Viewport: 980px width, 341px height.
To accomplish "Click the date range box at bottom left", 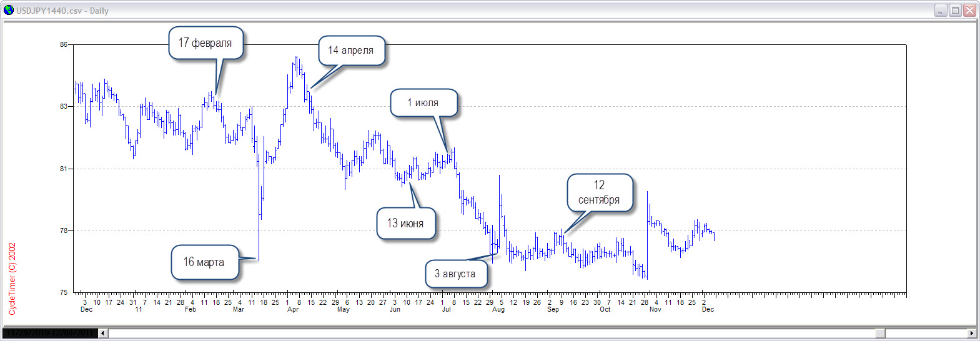I will [51, 333].
